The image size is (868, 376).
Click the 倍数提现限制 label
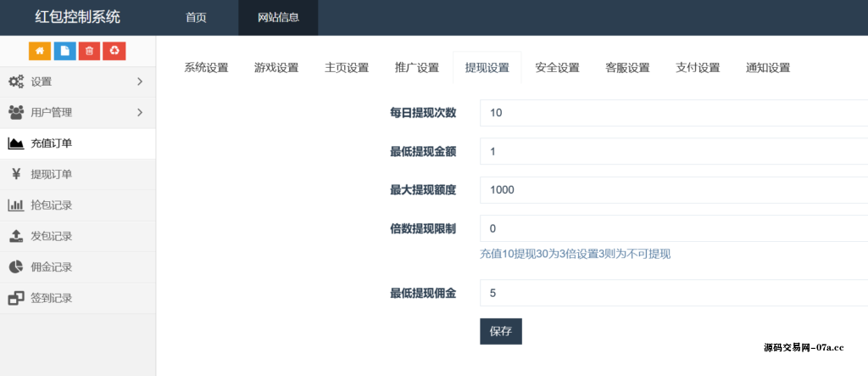tap(423, 228)
